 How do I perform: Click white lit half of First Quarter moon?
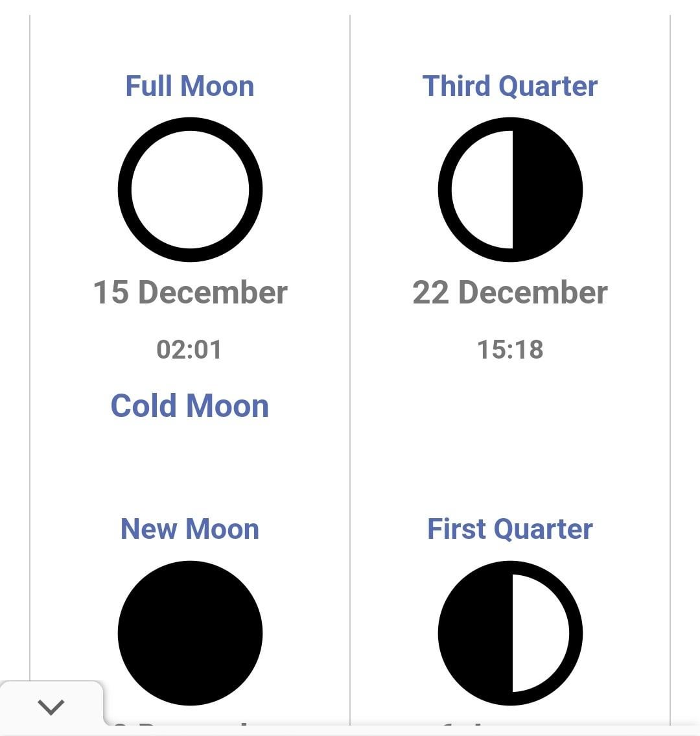tap(540, 633)
